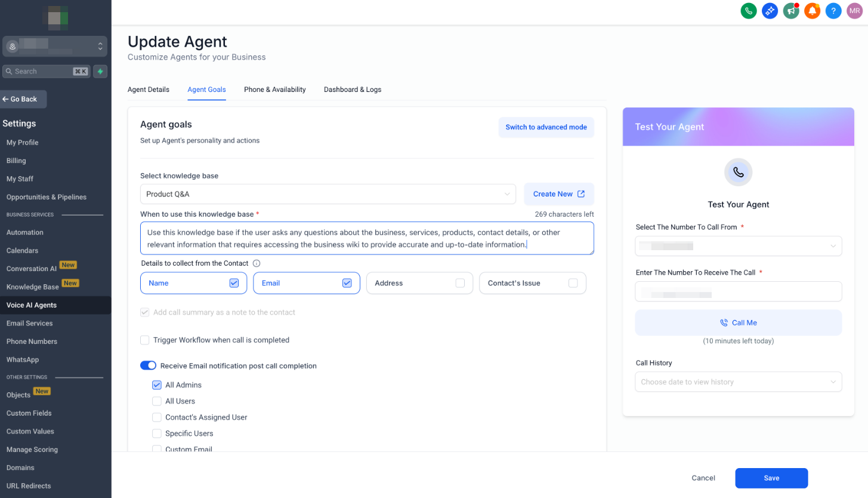
Task: Expand the account switcher in sidebar
Action: (x=55, y=46)
